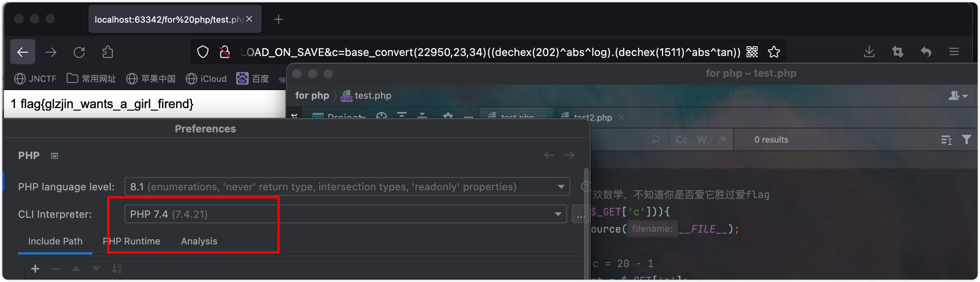
Task: Toggle the Words (W) search option
Action: tap(702, 140)
